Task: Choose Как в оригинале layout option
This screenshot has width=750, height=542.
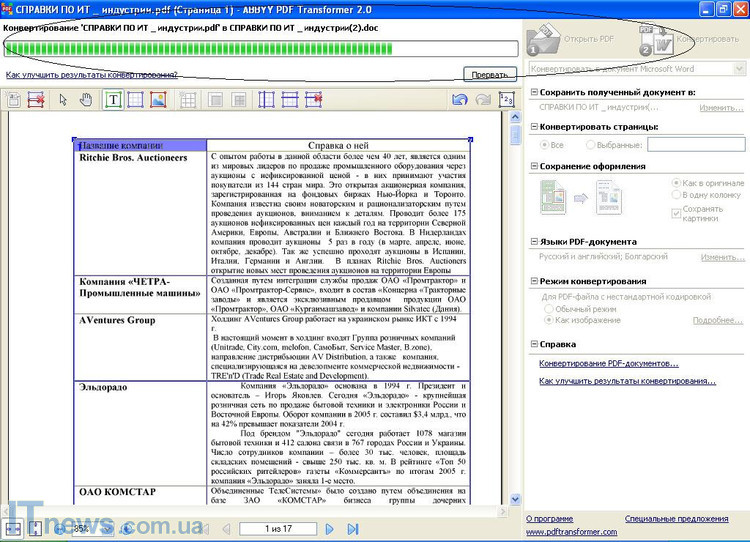Action: (676, 183)
